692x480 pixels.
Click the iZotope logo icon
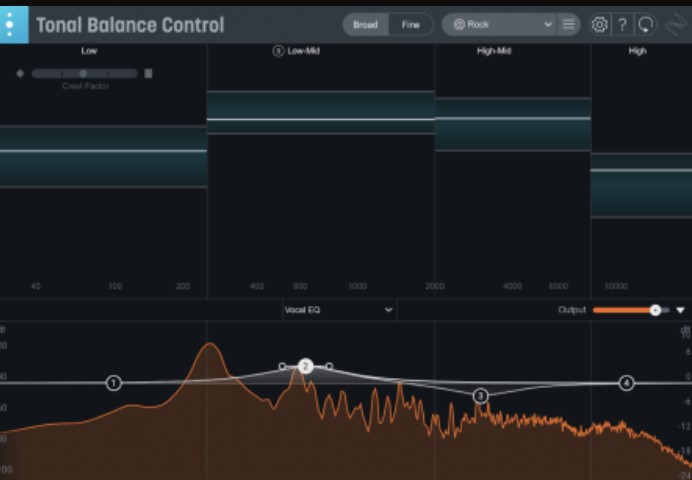tap(676, 25)
